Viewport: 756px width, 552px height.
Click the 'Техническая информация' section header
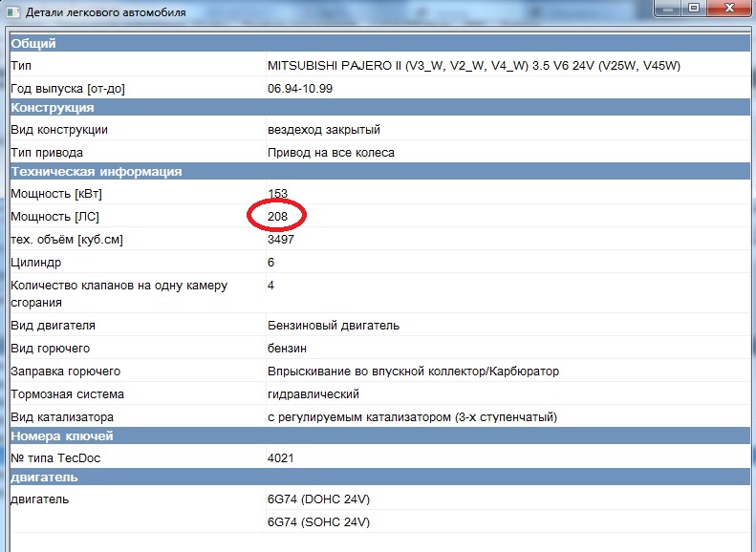point(96,172)
